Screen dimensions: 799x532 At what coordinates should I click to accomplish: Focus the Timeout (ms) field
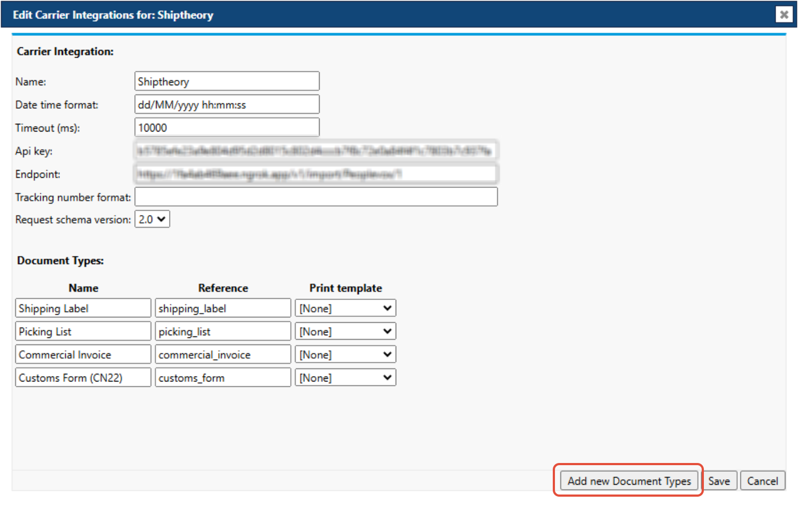227,128
